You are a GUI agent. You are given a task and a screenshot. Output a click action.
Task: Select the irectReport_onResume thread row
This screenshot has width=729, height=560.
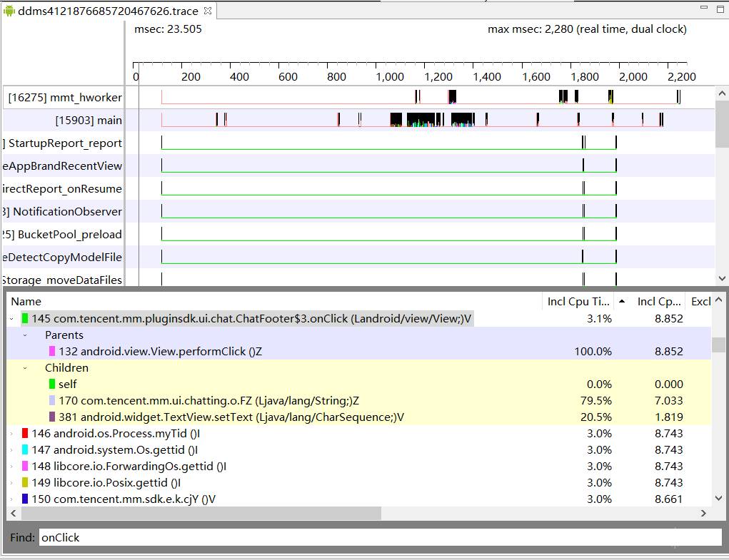(358, 188)
